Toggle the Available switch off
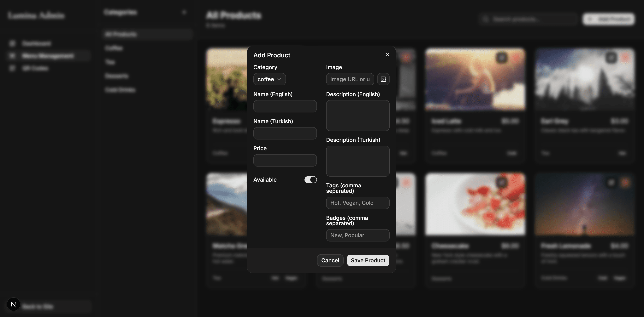Screen dimensions: 644x317 (x=310, y=180)
